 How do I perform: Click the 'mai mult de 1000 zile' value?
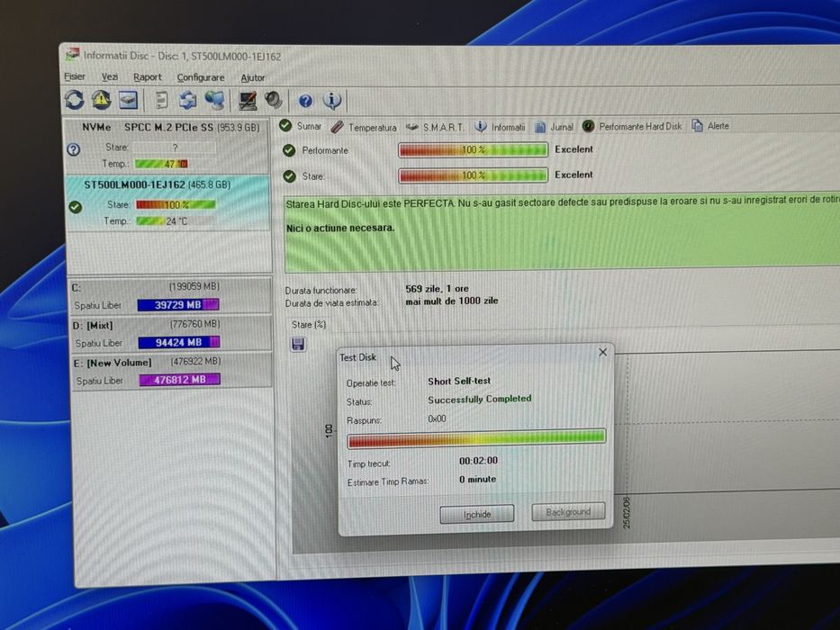tap(452, 301)
